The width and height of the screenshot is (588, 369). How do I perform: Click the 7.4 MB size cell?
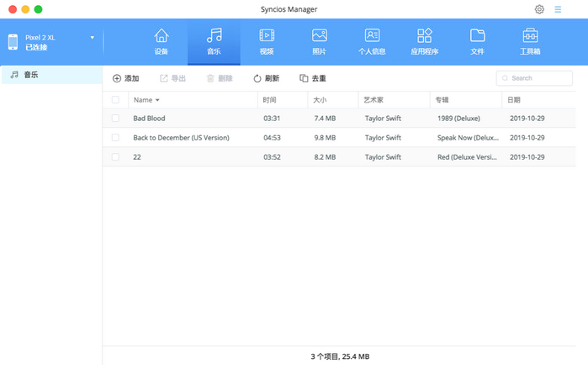pos(325,119)
